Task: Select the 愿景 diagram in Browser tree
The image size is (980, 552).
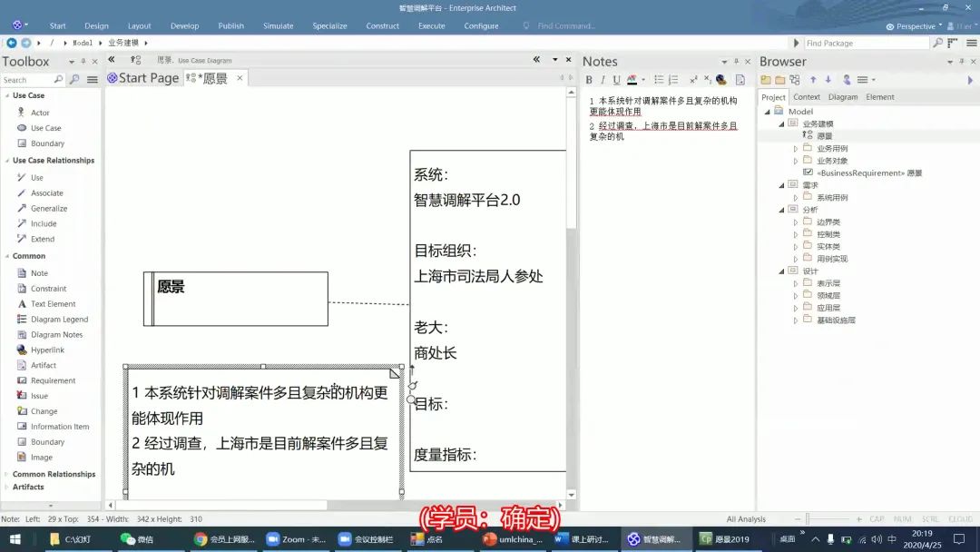Action: click(x=824, y=135)
